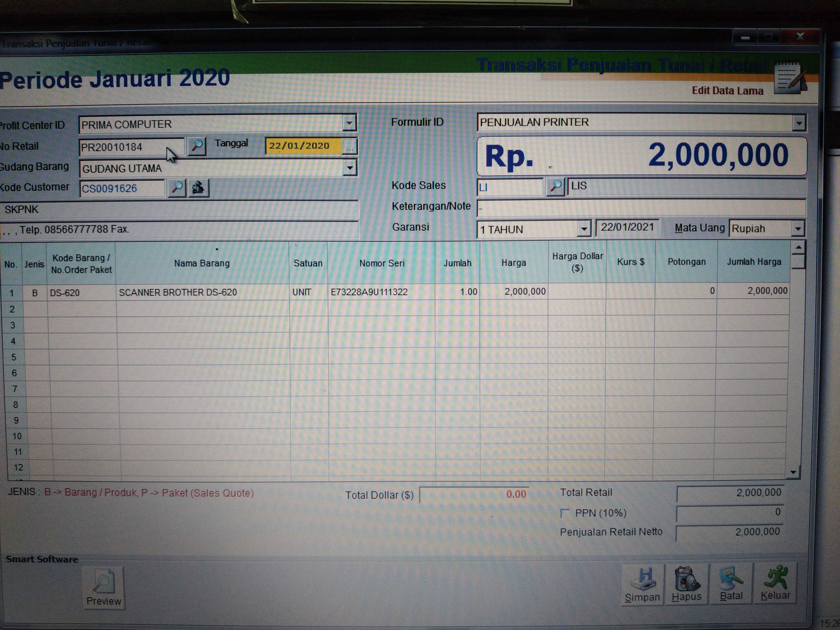Open the Mata Uang Rupiah dropdown
The image size is (840, 630).
click(x=798, y=229)
